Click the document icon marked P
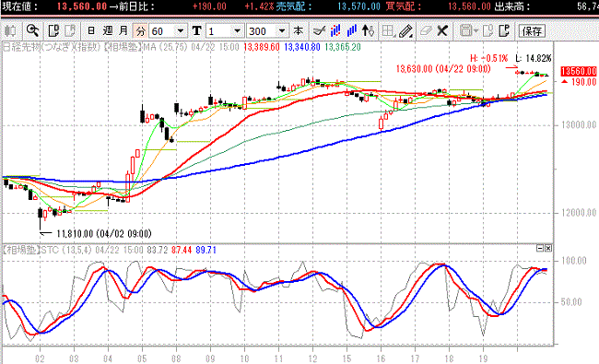Image resolution: width=599 pixels, height=364 pixels. 504,30
